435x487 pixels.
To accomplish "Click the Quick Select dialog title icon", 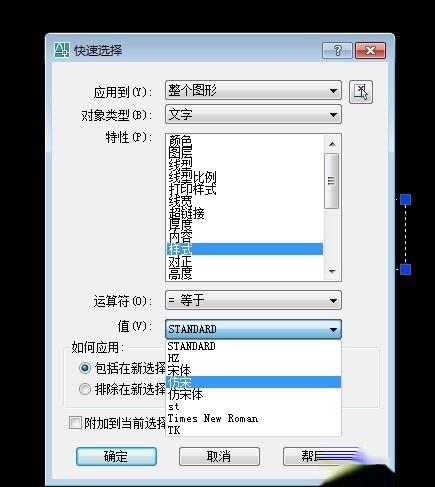I will 62,50.
